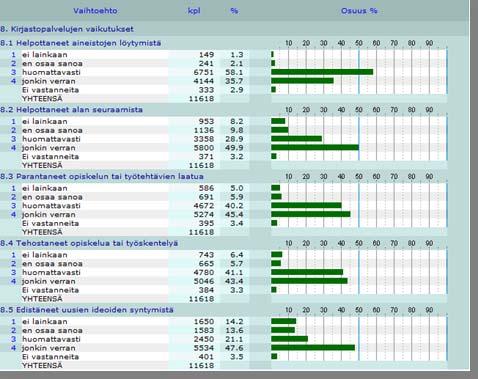Click percentage 21.1 in section 8.5
Viewport: 478px width, 379px height.
coord(234,339)
